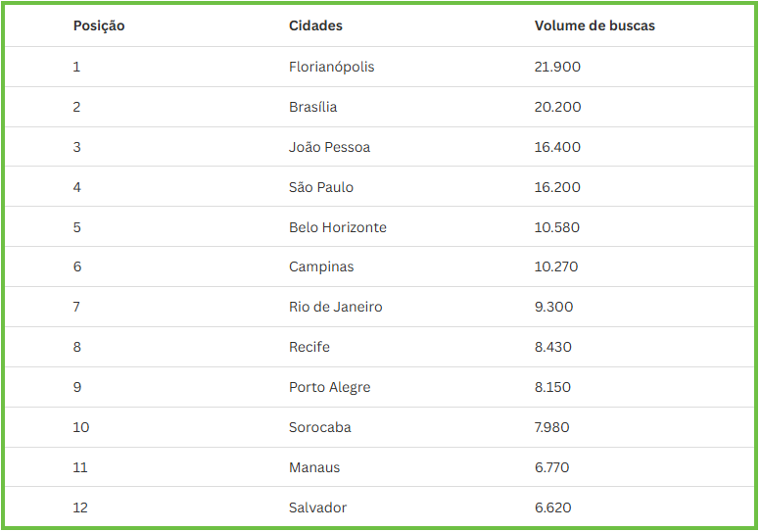Click the Posição column header
Screen dimensions: 760x532
coord(99,25)
